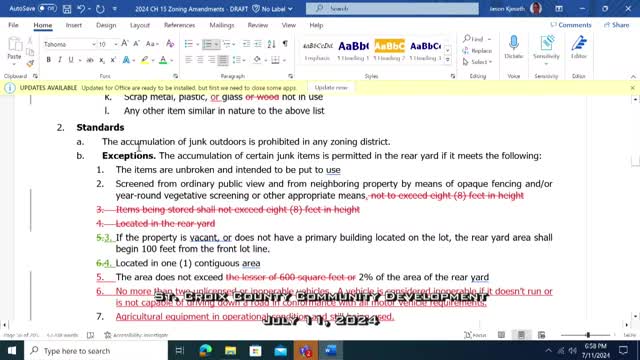Open the References tab
The image size is (640, 360).
pos(179,25)
